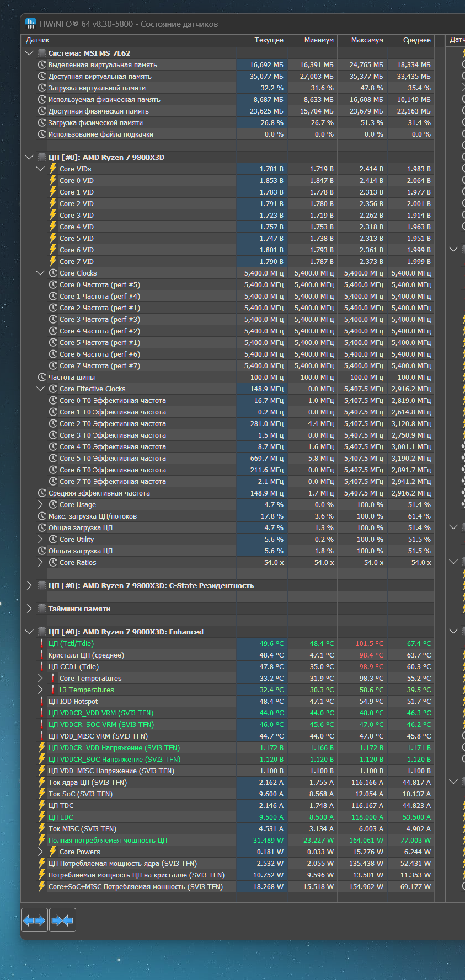Expand the C-State Резидентность section
Viewport: 465px width, 980px height.
click(29, 585)
